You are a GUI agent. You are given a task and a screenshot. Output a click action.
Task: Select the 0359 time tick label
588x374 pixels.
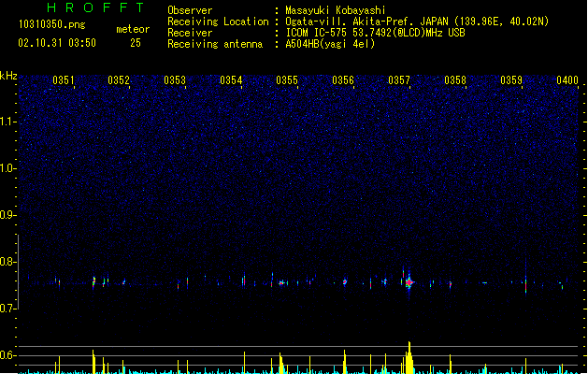(x=511, y=80)
